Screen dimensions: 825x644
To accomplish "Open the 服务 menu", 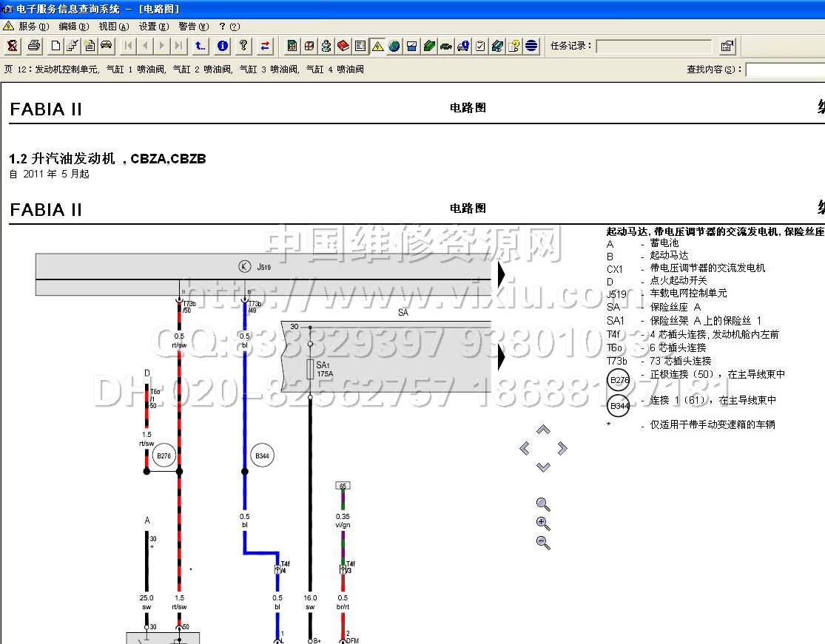I will click(x=33, y=26).
